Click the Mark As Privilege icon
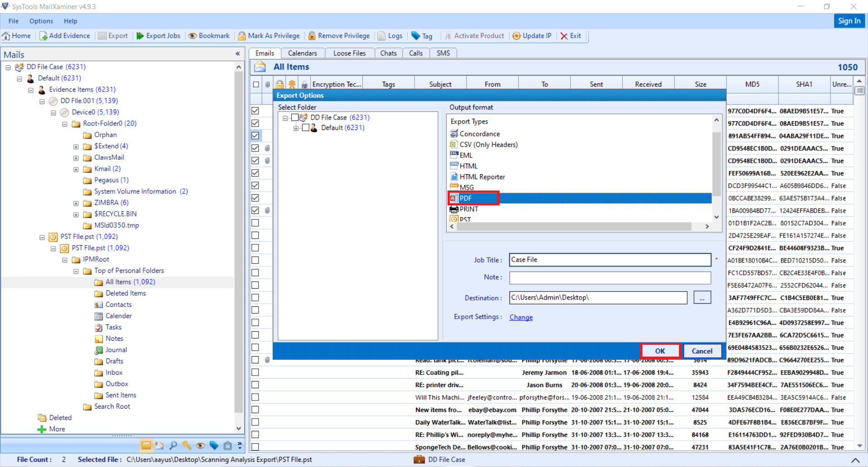The width and height of the screenshot is (868, 467). tap(269, 36)
